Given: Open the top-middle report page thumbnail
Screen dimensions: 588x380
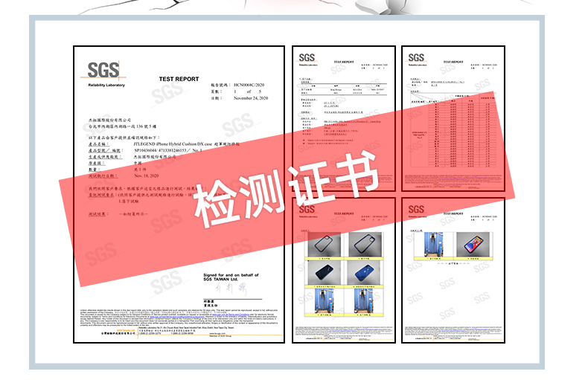Looking at the screenshot, I should coord(344,118).
